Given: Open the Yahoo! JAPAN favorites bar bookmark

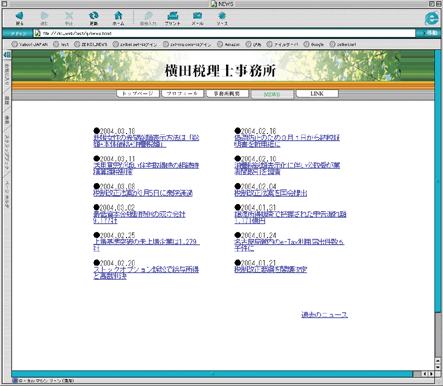Looking at the screenshot, I should pyautogui.click(x=30, y=44).
